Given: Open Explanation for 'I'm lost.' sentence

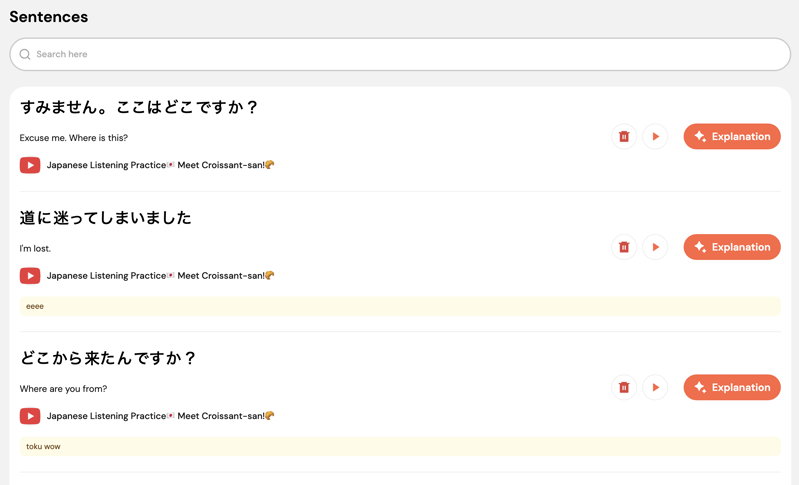Looking at the screenshot, I should coord(732,247).
